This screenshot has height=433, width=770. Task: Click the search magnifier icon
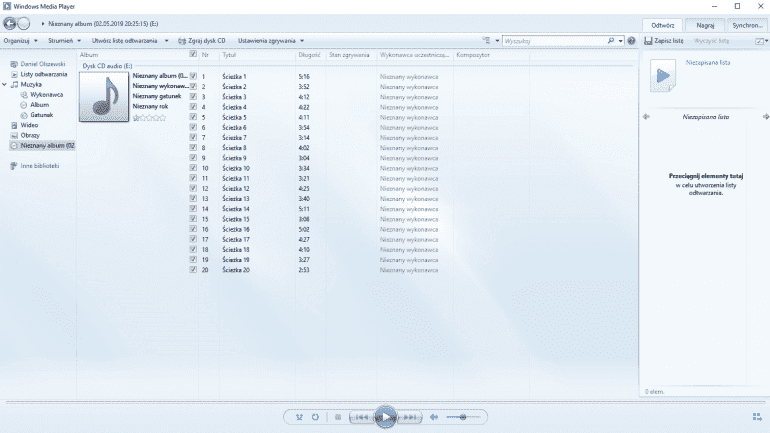(610, 41)
